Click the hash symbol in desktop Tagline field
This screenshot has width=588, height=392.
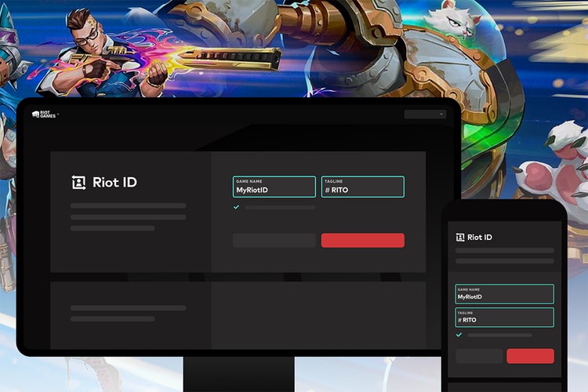point(327,190)
